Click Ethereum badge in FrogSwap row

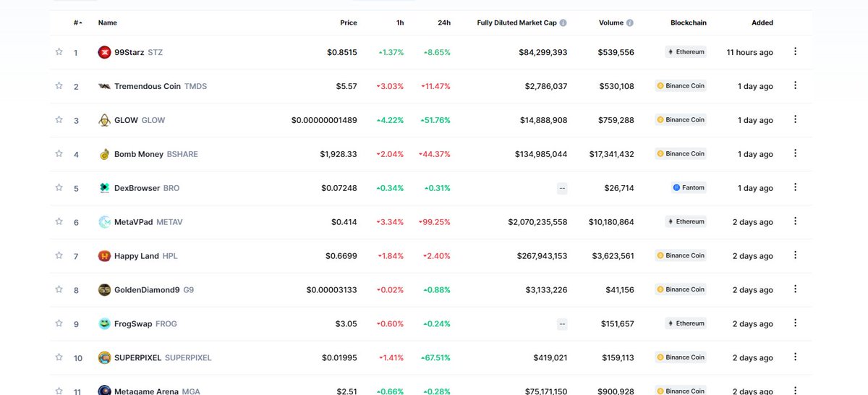point(686,324)
